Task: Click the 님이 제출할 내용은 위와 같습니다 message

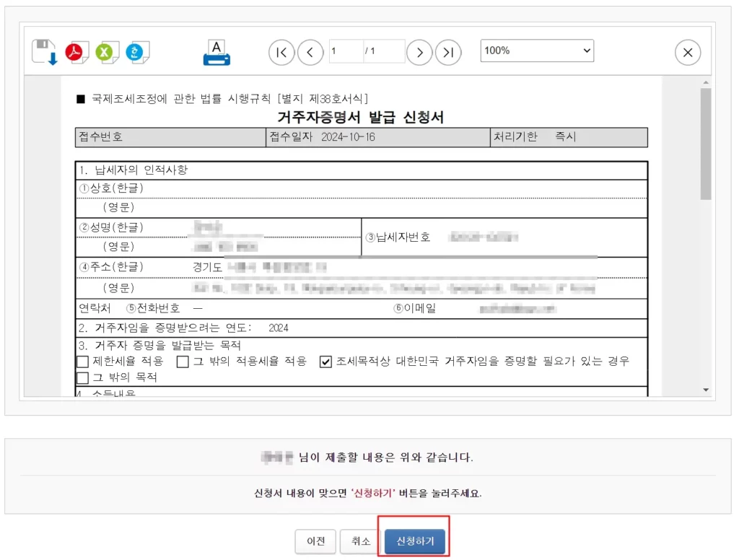Action: click(385, 458)
